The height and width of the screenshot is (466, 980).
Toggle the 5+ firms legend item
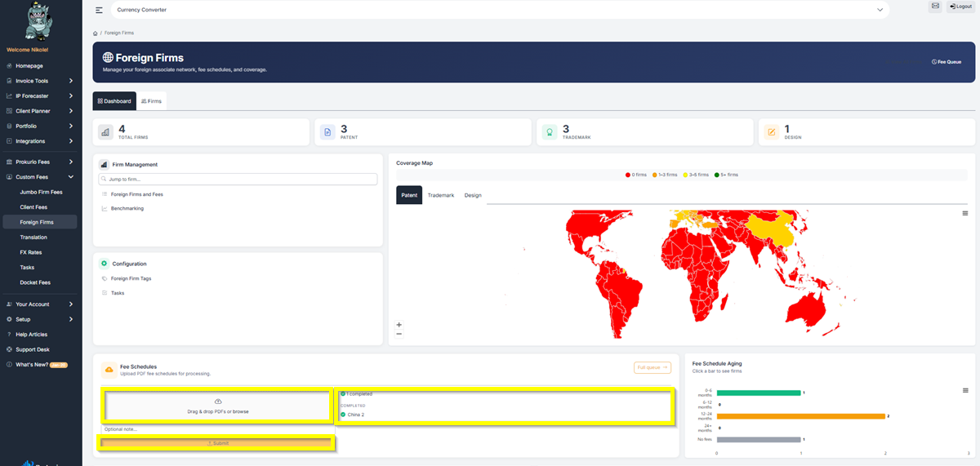(725, 175)
